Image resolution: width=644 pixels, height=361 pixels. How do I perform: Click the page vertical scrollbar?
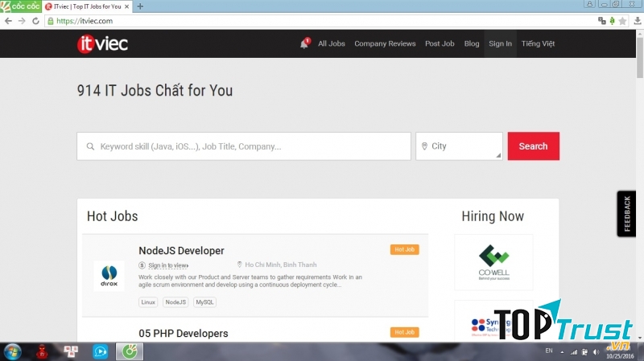pyautogui.click(x=640, y=57)
